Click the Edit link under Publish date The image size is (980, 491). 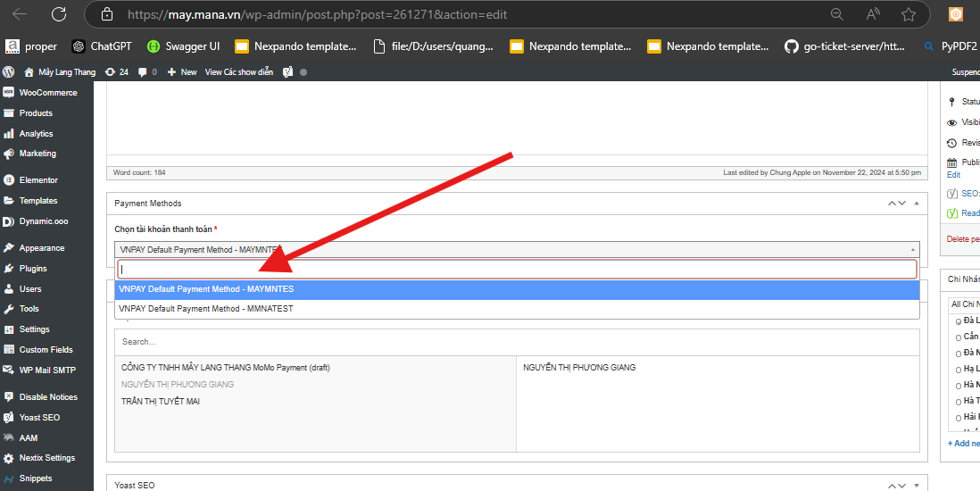point(953,175)
